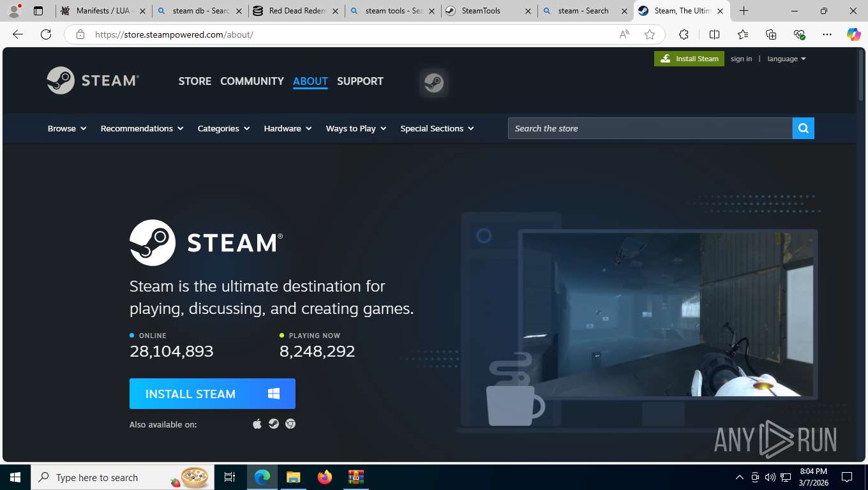Open Collections icon in toolbar
Screen dimensions: 868x490
pyautogui.click(x=771, y=34)
